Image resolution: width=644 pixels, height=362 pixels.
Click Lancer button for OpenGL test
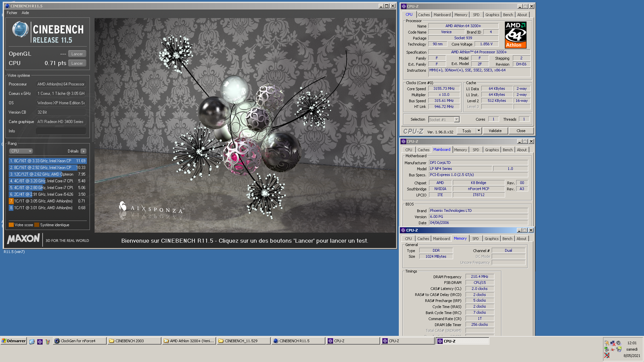click(x=77, y=54)
